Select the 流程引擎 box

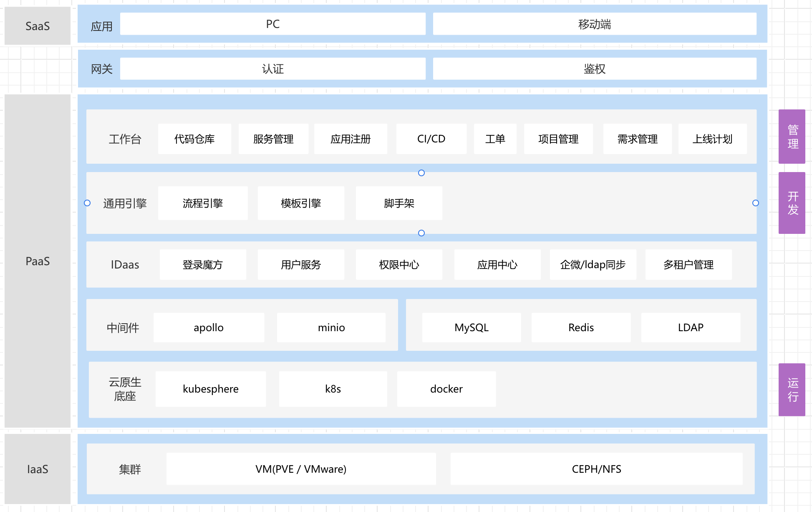click(x=203, y=203)
